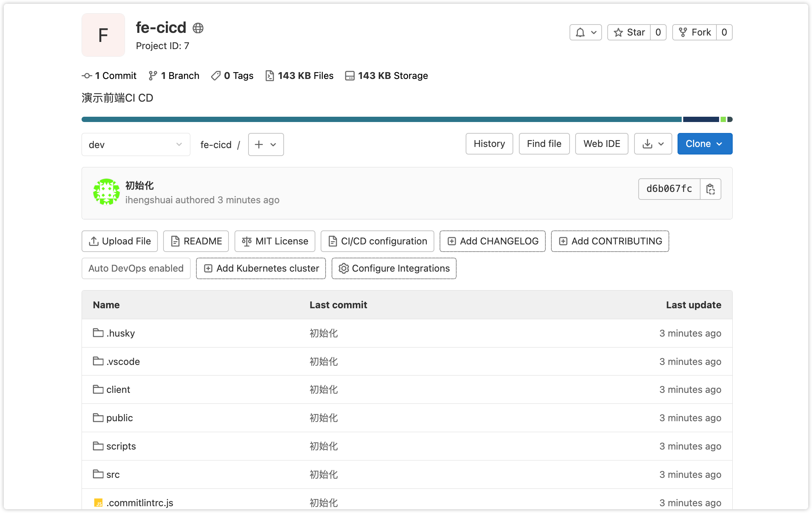The width and height of the screenshot is (812, 513).
Task: Click the src folder icon
Action: tap(98, 474)
